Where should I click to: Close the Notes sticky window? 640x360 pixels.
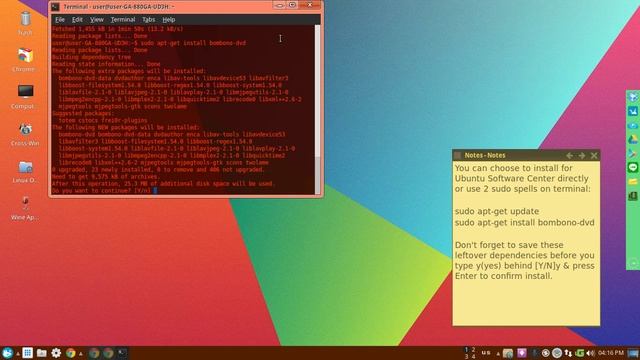click(x=594, y=156)
